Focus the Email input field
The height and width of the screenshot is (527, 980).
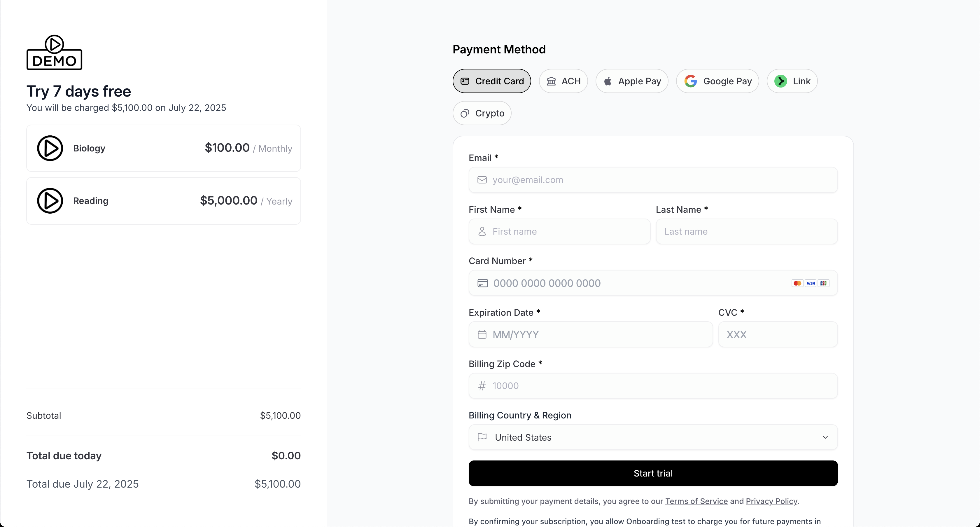tap(653, 180)
